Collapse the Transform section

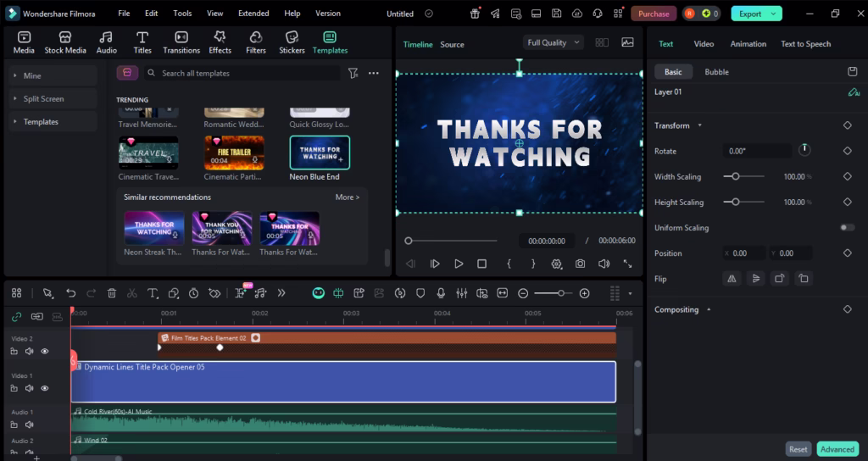click(699, 125)
